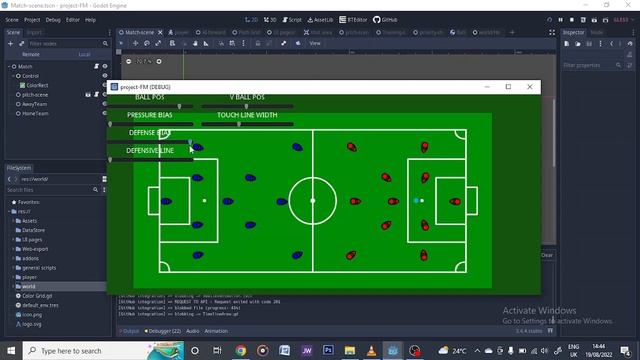Open Google Chrome from taskbar
The height and width of the screenshot is (360, 640).
(x=241, y=351)
